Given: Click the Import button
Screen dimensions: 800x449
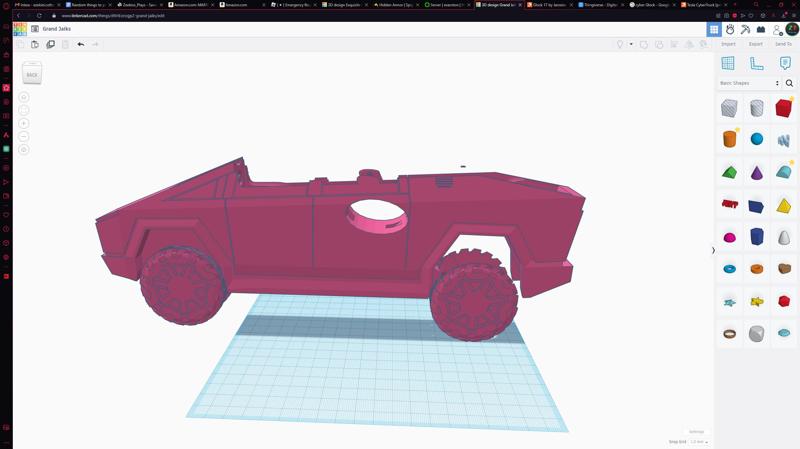Looking at the screenshot, I should pos(728,44).
